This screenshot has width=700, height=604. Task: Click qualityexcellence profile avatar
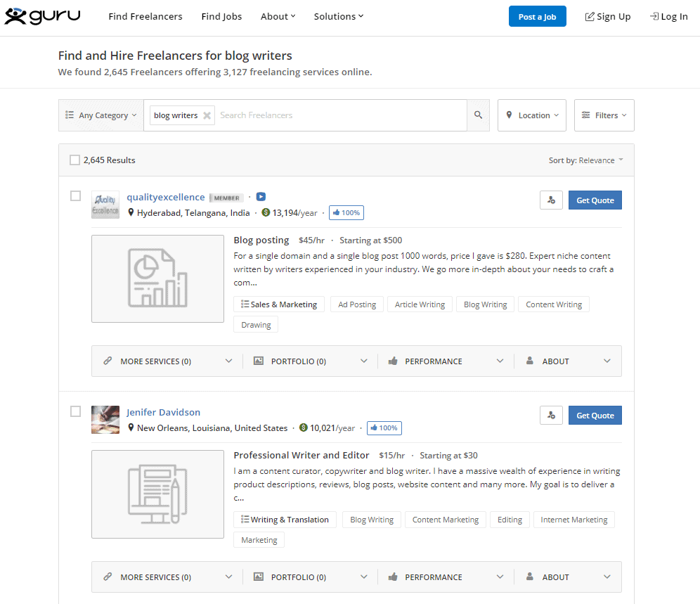[x=105, y=205]
